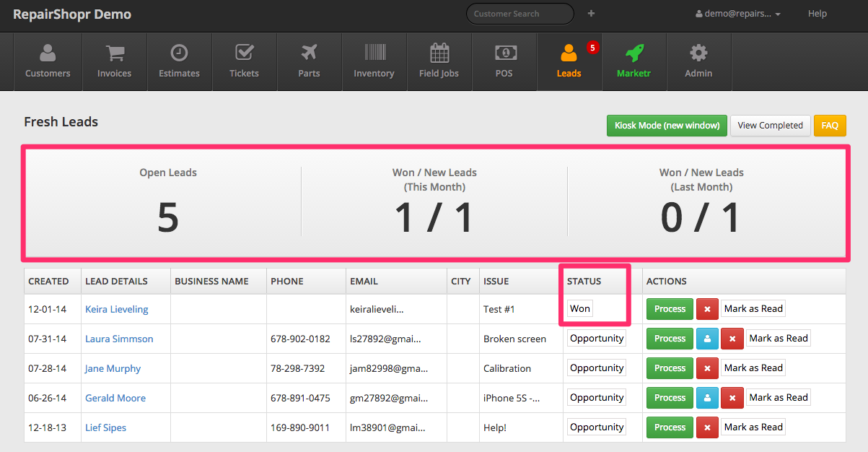The height and width of the screenshot is (452, 868).
Task: Switch to the Admin tab
Action: tap(698, 62)
